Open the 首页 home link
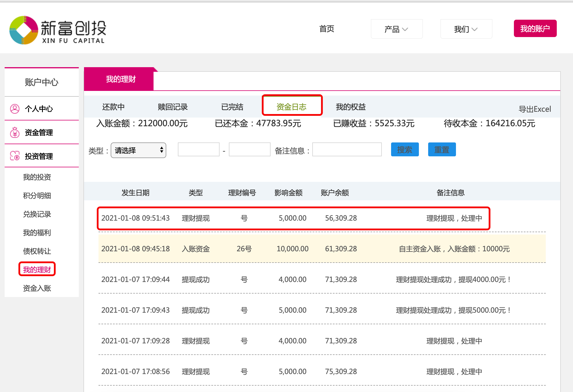The image size is (573, 392). pyautogui.click(x=327, y=29)
